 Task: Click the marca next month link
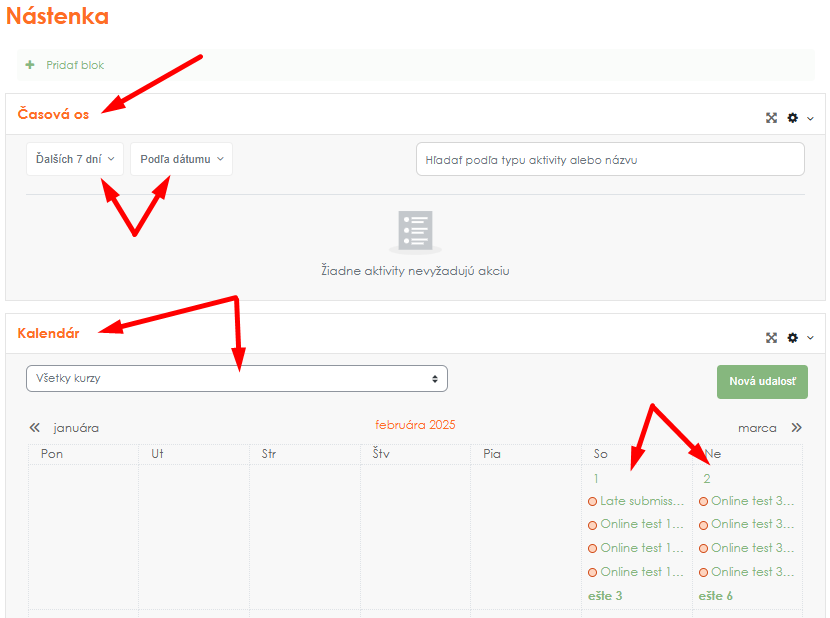757,428
